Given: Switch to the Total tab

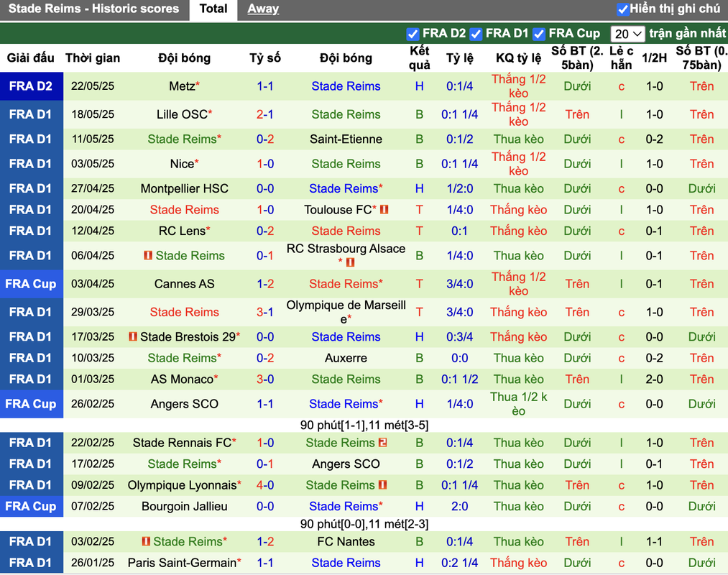Looking at the screenshot, I should click(213, 9).
